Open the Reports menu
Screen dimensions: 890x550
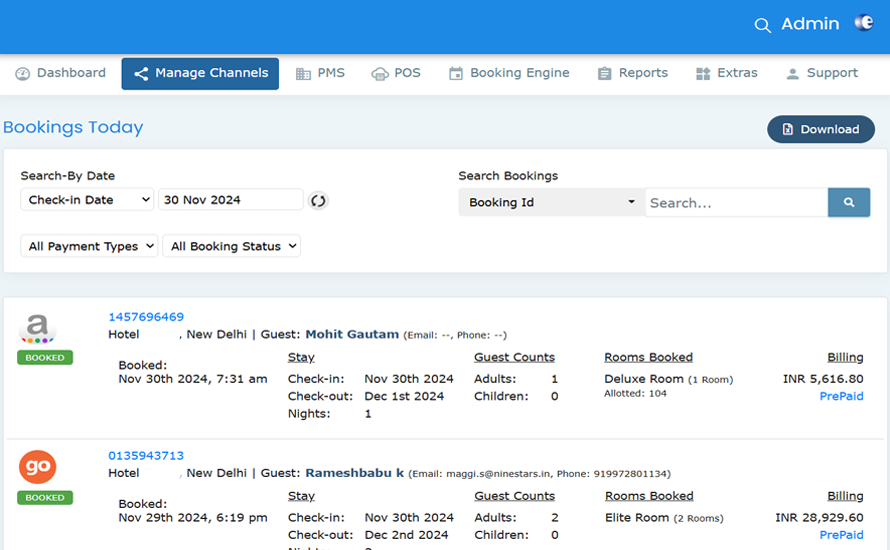pyautogui.click(x=632, y=73)
